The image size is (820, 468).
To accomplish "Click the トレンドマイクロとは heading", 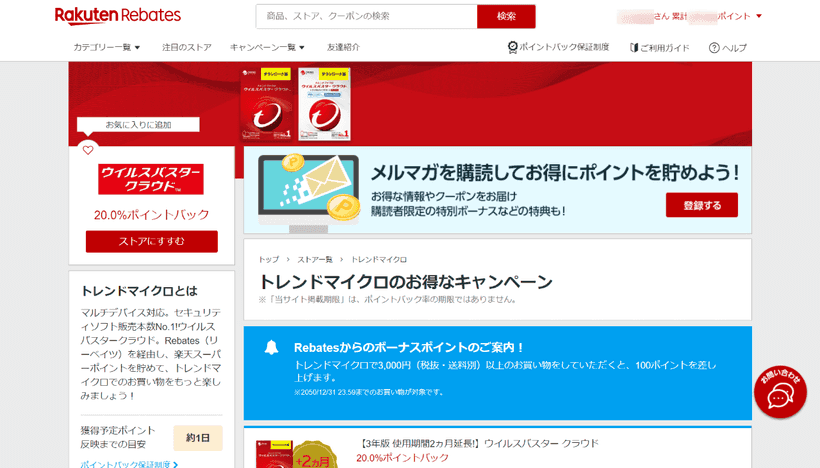I will (x=139, y=291).
